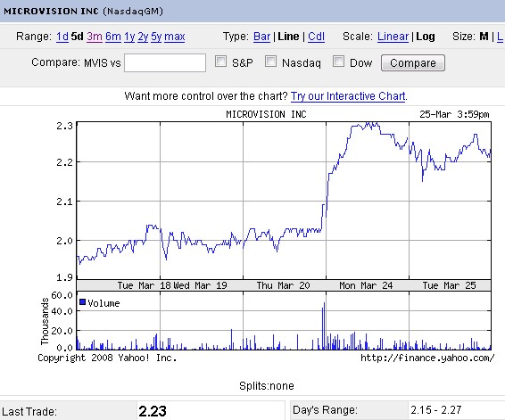Click Day's Range value 2.15 - 2.27
Screen dimensions: 505x420
[435, 410]
